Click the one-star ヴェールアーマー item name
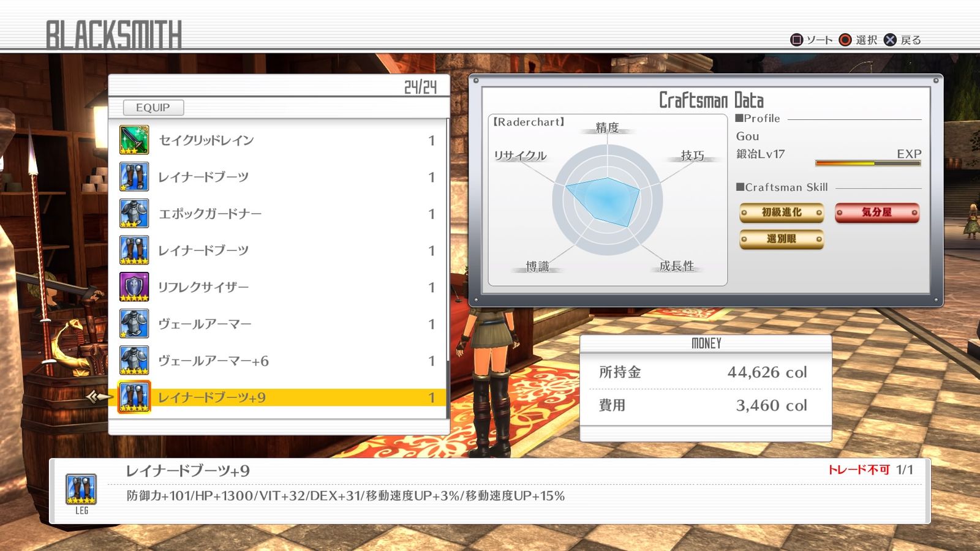 (205, 324)
